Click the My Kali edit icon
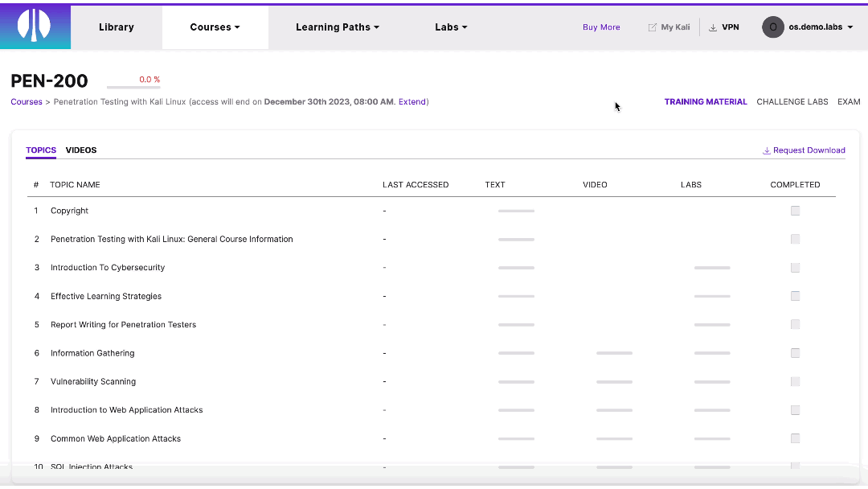This screenshot has width=868, height=489. [652, 27]
